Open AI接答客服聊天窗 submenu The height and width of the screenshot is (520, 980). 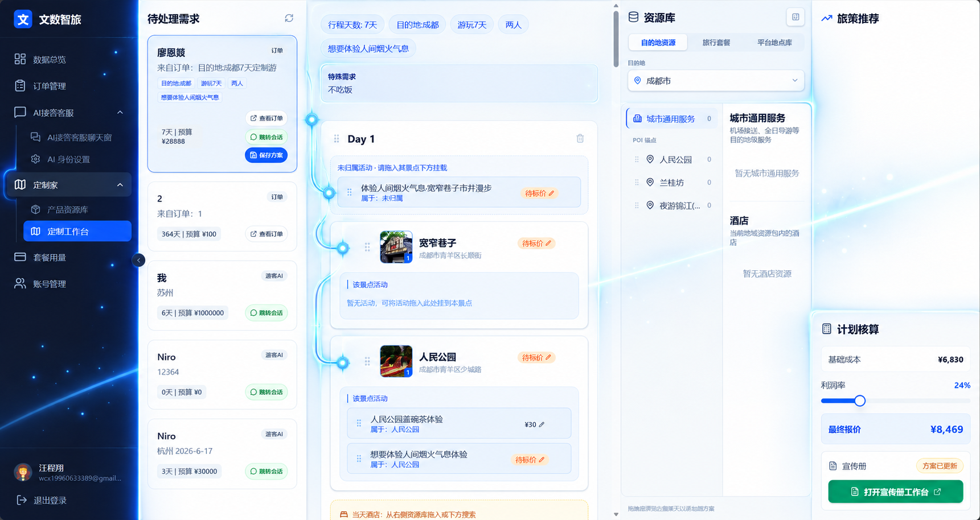click(x=72, y=137)
